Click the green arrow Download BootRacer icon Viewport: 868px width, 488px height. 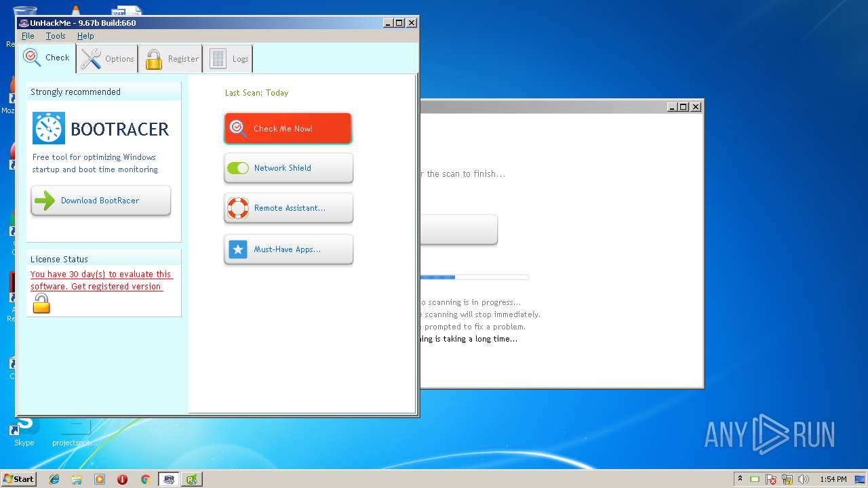[45, 201]
